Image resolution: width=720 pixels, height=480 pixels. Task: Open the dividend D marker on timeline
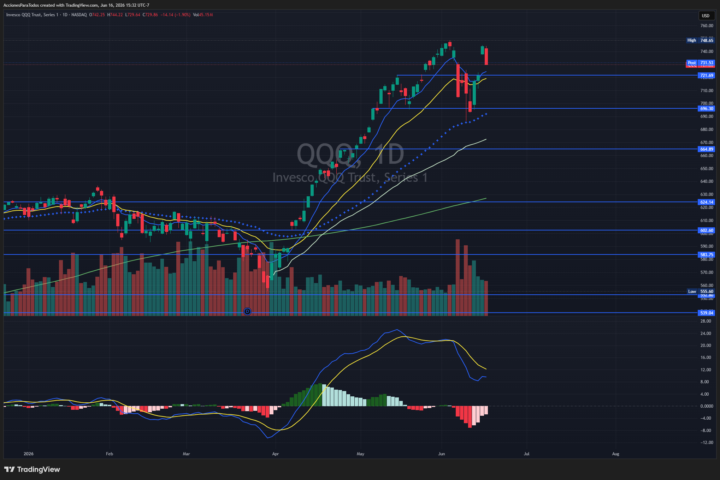(x=247, y=311)
